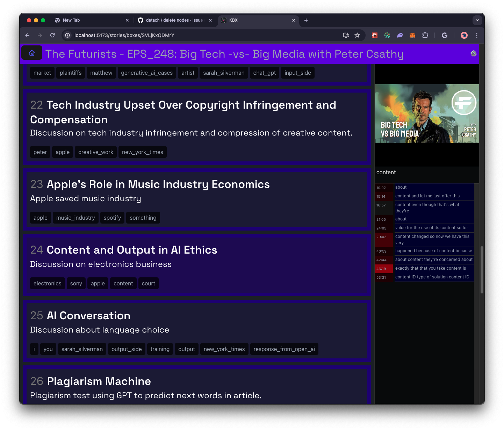The height and width of the screenshot is (430, 504).
Task: Click the Google G icon in the toolbar
Action: [x=445, y=35]
